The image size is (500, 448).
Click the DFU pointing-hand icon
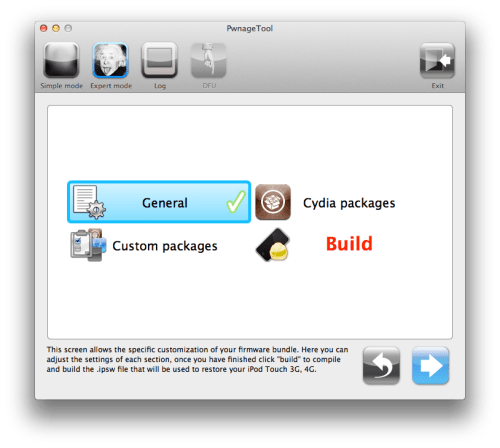[x=208, y=60]
